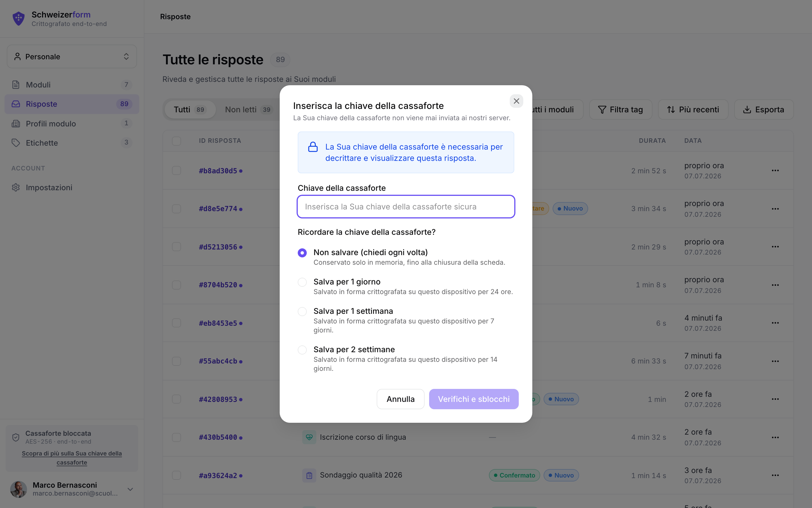Click the DATA column header
This screenshot has height=508, width=812.
coord(693,141)
